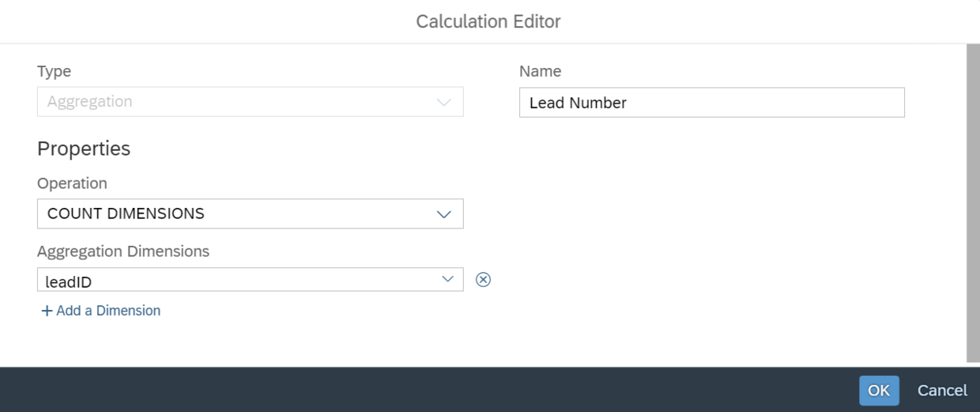
Task: Click the plus icon beside Add a Dimension
Action: coord(47,311)
